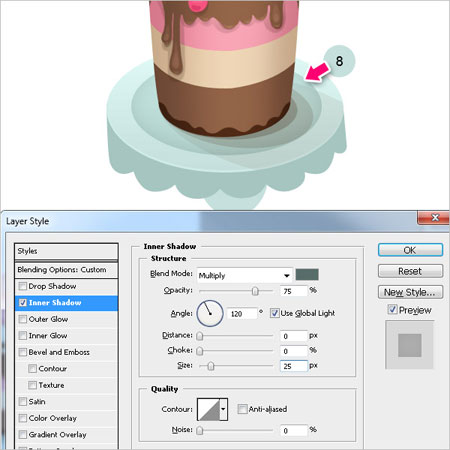Click the Noise slider handle
450x450 pixels.
(200, 431)
